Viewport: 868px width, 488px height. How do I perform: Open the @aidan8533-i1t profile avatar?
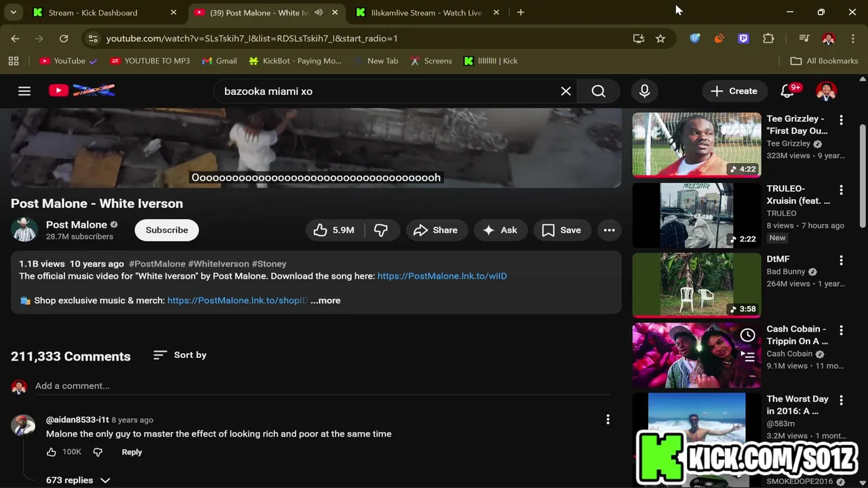click(x=23, y=426)
